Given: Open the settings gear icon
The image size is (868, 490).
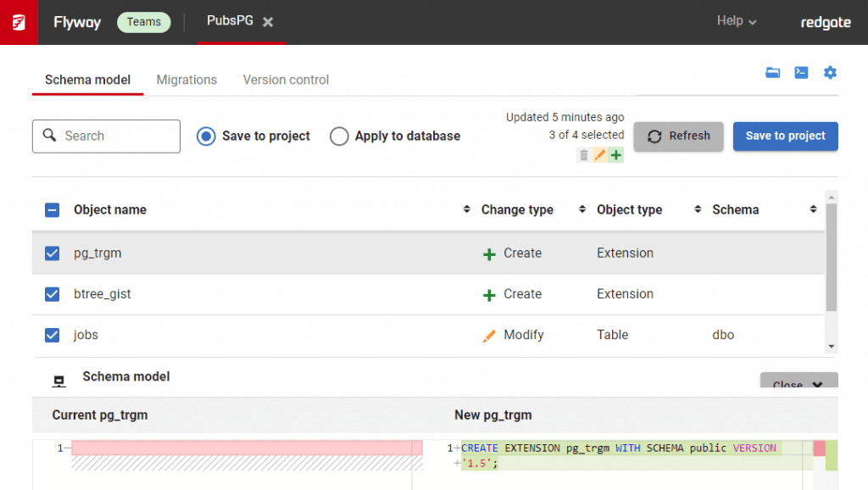Looking at the screenshot, I should point(830,73).
